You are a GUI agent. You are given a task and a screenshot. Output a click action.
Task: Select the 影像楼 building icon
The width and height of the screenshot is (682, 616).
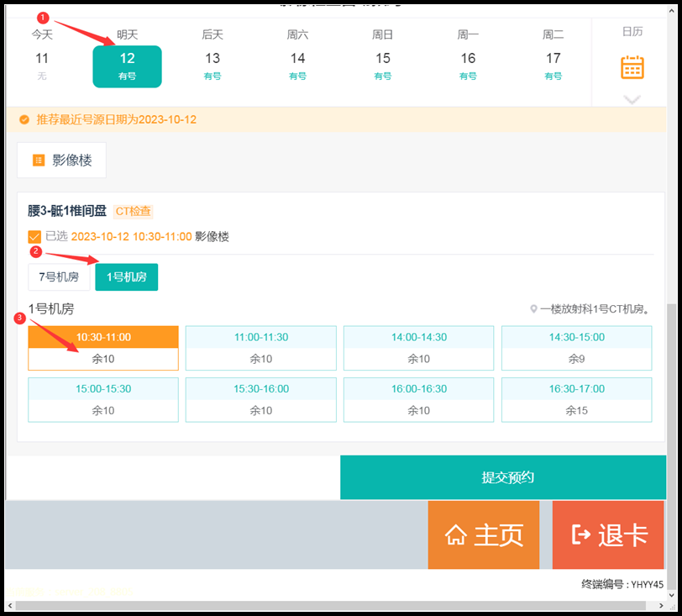coord(39,160)
